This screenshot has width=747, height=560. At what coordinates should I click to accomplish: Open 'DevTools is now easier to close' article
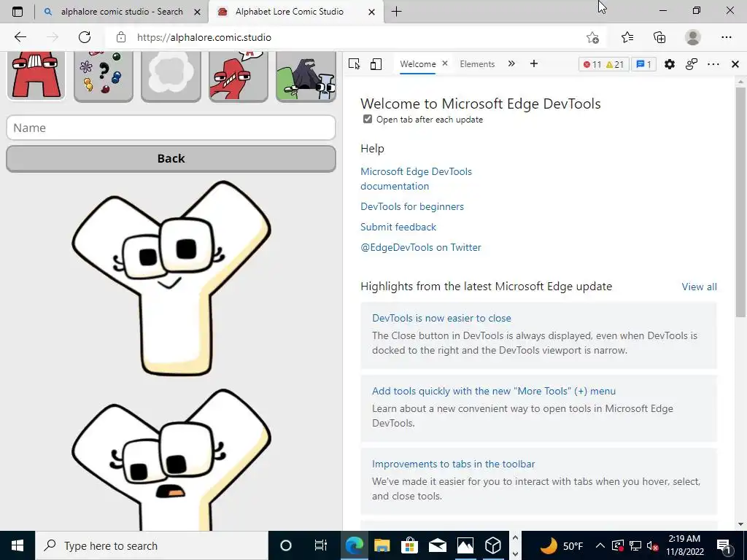(x=441, y=318)
